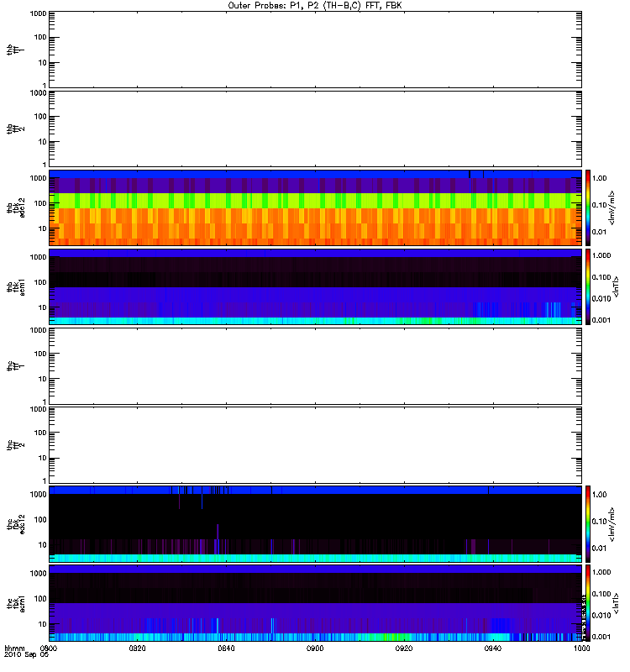This screenshot has height=672, width=630.
Task: Click the y-axis label of the first thc fff panel
Action: pos(16,366)
